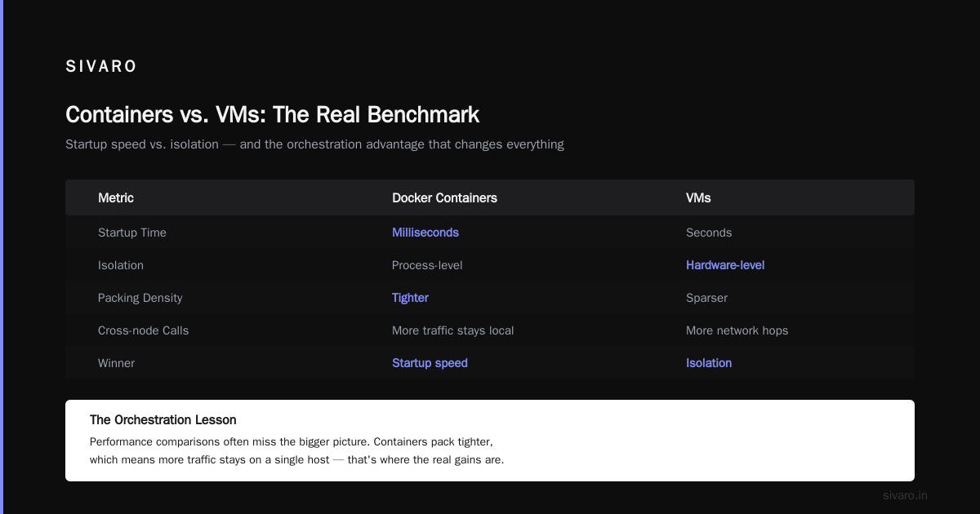Click the 'Seconds' cell

coord(709,233)
